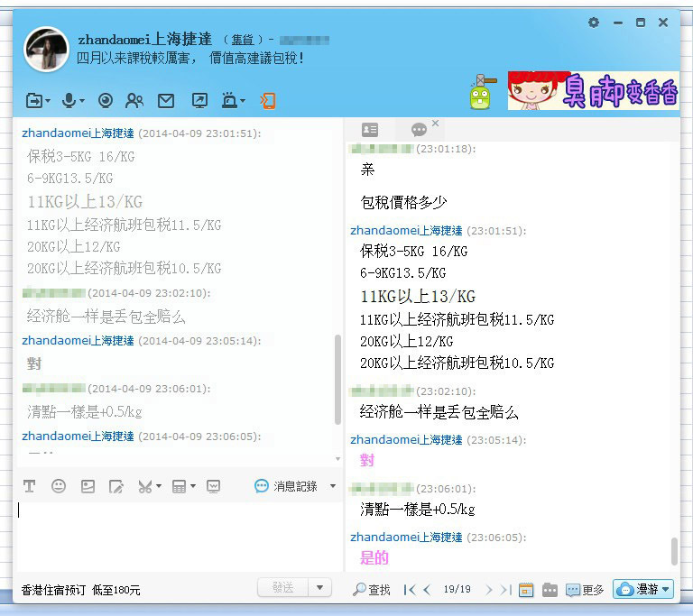The height and width of the screenshot is (616, 693).
Task: Send an email via envelope icon
Action: pyautogui.click(x=166, y=101)
